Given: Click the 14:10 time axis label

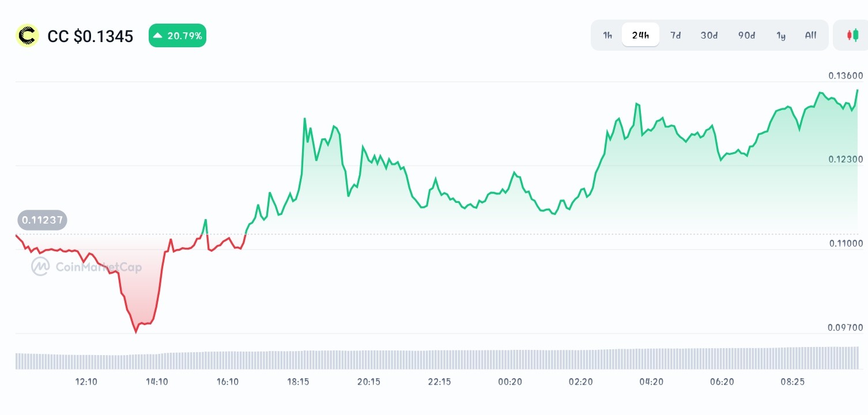Looking at the screenshot, I should click(x=157, y=382).
